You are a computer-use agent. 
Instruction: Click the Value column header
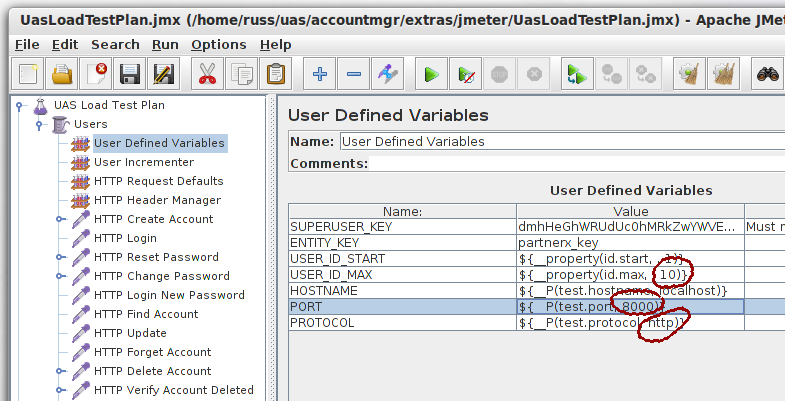[630, 211]
